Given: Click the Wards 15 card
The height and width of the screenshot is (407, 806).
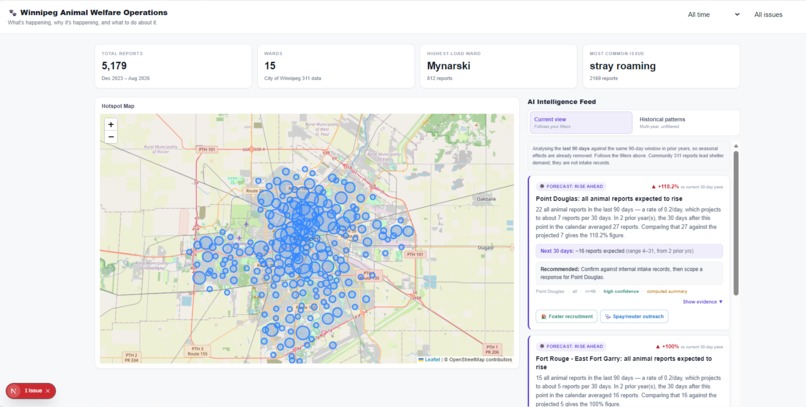Looking at the screenshot, I should [336, 66].
